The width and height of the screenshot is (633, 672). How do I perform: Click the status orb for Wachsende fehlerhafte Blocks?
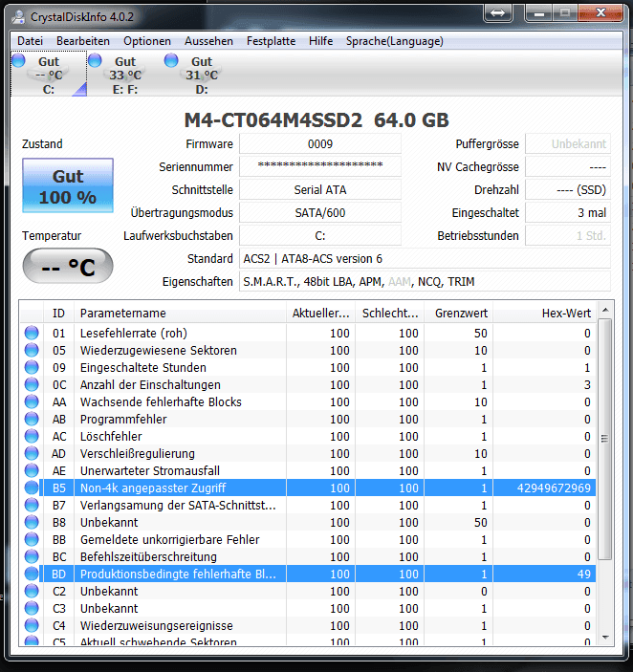(x=32, y=401)
